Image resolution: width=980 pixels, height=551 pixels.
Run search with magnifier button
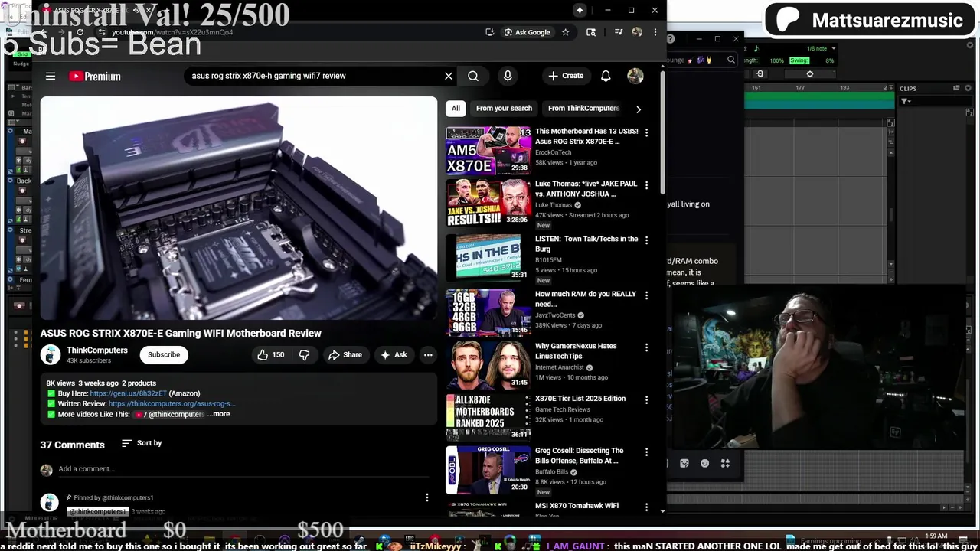pos(473,76)
